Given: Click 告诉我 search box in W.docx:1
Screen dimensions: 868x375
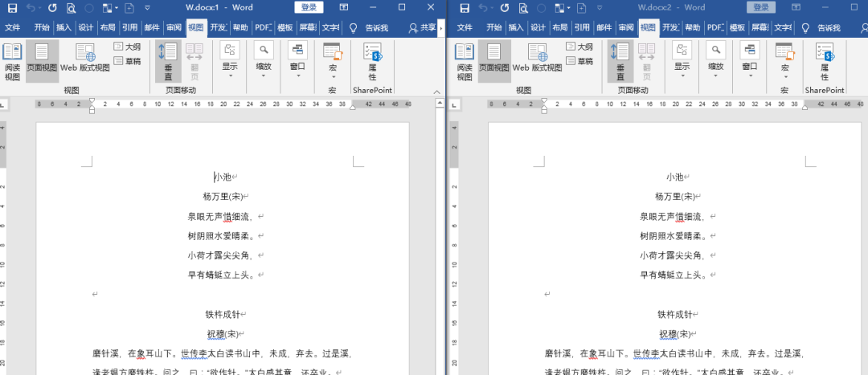Looking at the screenshot, I should (x=370, y=27).
